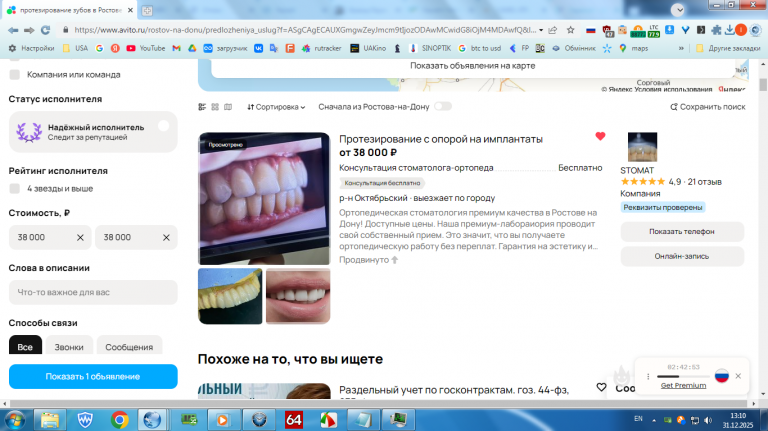This screenshot has width=768, height=431.
Task: Click Сохранить поиск link
Action: 708,107
